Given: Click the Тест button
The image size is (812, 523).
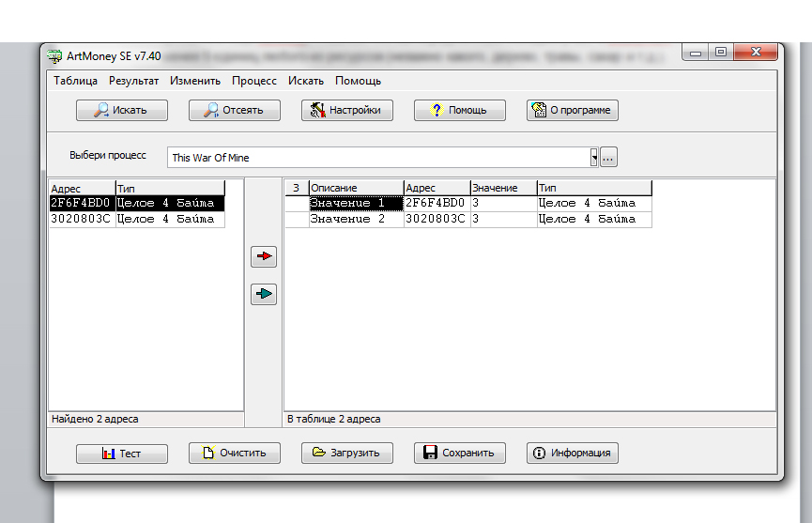Looking at the screenshot, I should pos(122,454).
